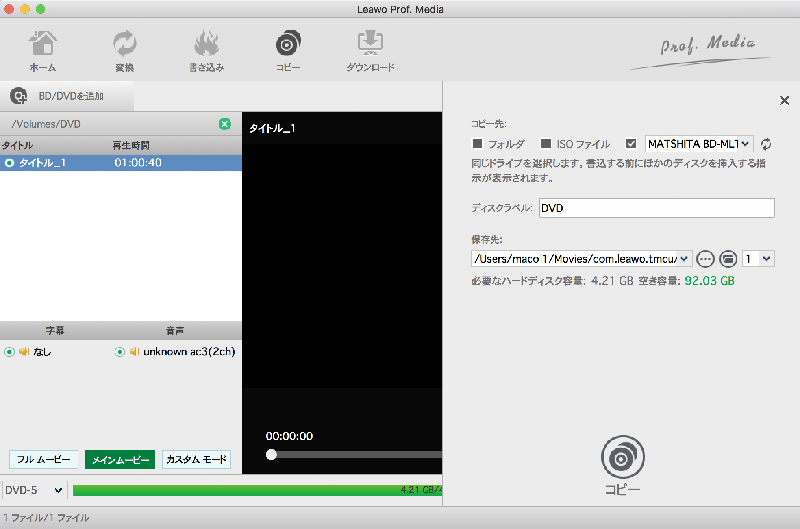Click the playback seek slider handle
Viewport: 800px width, 529px height.
tap(271, 454)
